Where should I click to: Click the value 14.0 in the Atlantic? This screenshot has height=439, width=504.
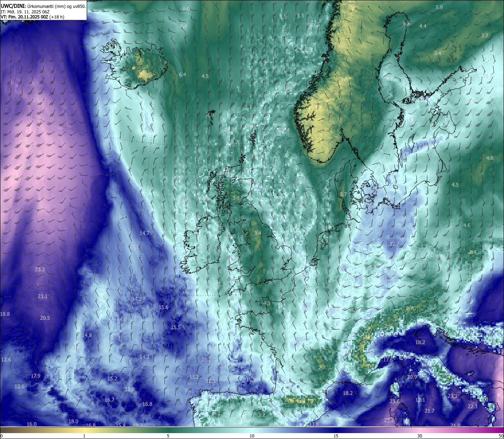(122, 319)
